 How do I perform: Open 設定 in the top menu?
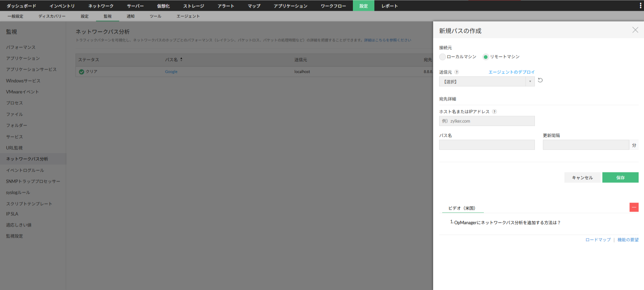[364, 6]
